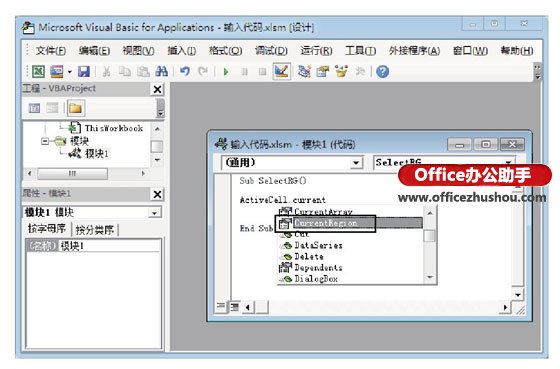Open the 格式(O) menu
This screenshot has height=369, width=560.
225,51
